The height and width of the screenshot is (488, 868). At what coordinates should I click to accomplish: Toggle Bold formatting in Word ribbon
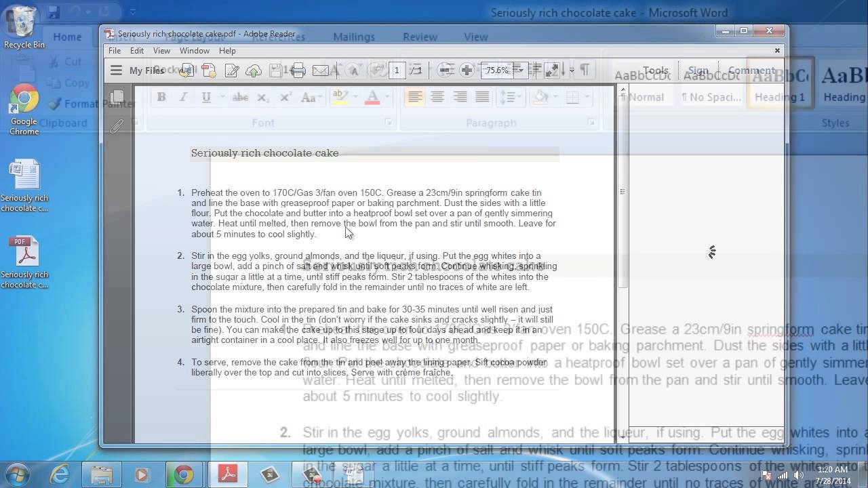161,98
